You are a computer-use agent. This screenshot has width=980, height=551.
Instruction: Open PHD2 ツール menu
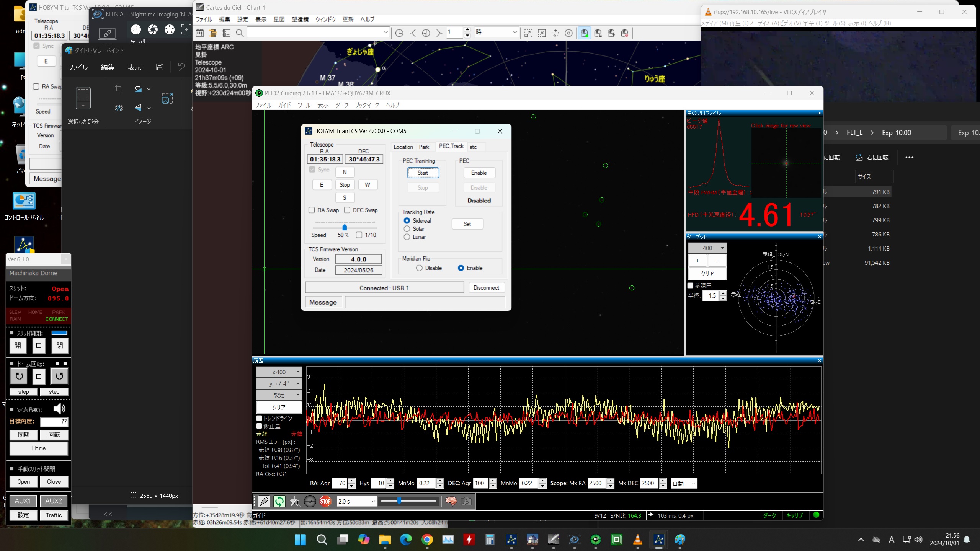304,105
